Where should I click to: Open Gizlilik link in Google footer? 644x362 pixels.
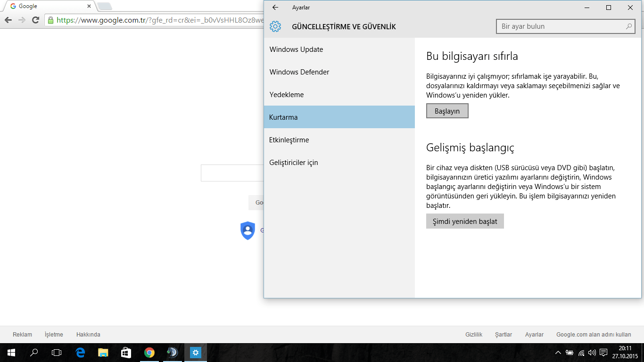[x=474, y=335]
